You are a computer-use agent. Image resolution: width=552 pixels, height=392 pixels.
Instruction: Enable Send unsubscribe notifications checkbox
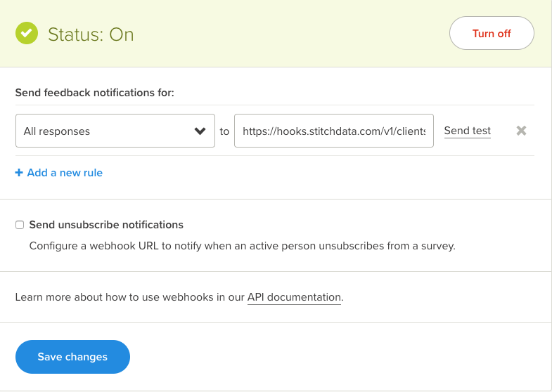pyautogui.click(x=20, y=225)
